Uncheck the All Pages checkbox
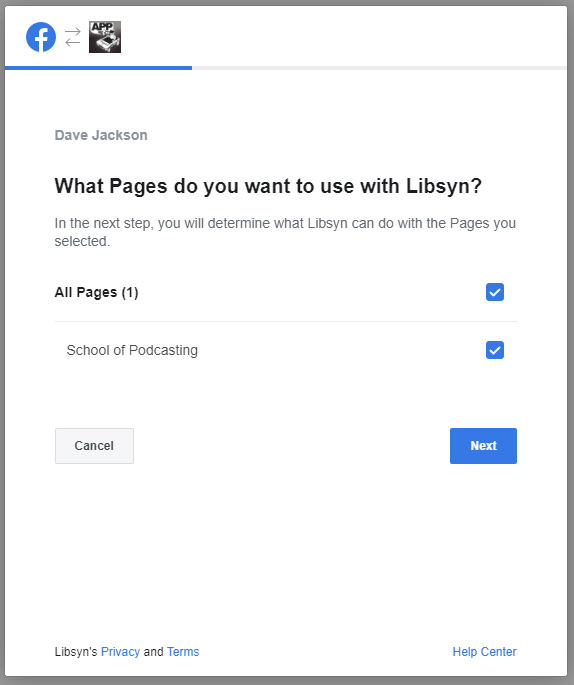This screenshot has height=685, width=574. (494, 292)
